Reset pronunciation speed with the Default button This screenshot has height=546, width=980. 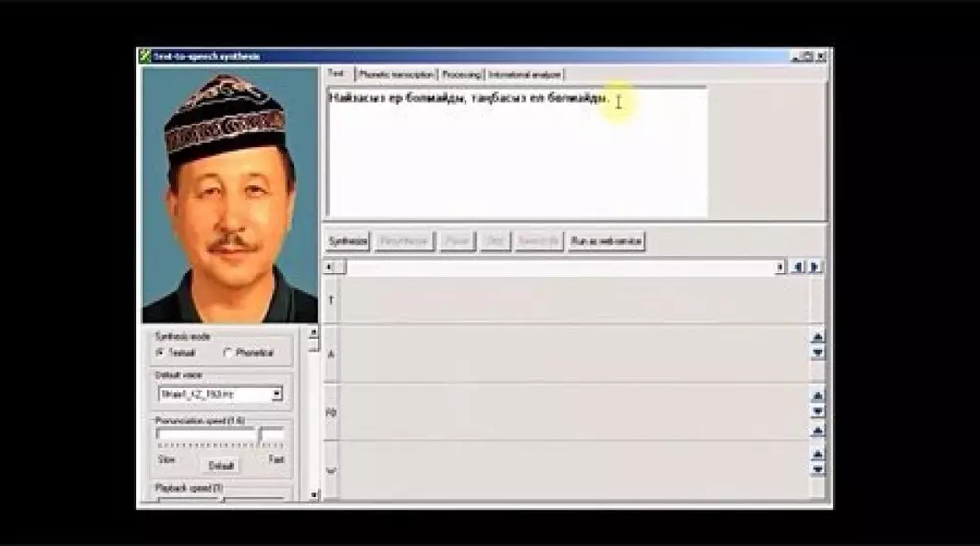coord(221,465)
